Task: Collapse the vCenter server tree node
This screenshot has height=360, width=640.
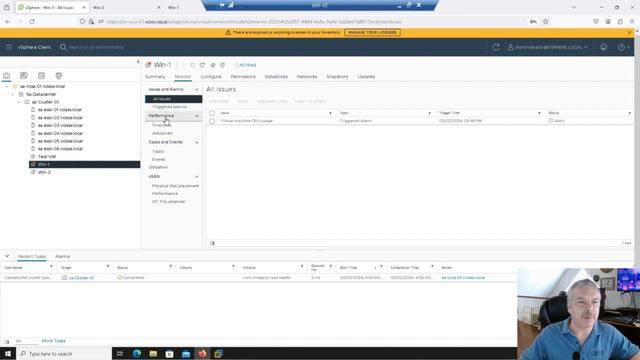Action: click(x=6, y=87)
